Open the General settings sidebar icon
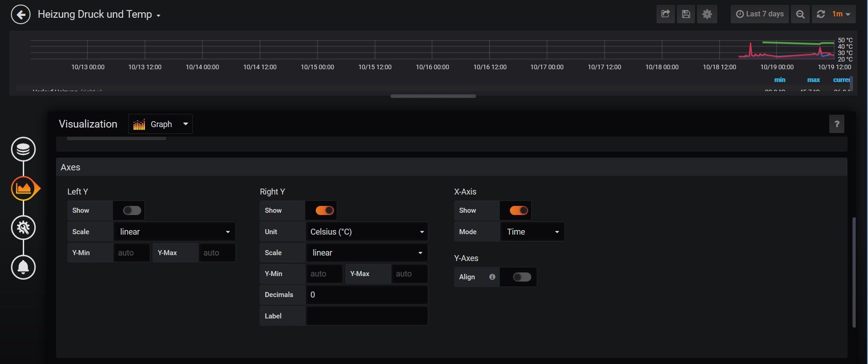Screen dimensions: 868x364 (23, 227)
